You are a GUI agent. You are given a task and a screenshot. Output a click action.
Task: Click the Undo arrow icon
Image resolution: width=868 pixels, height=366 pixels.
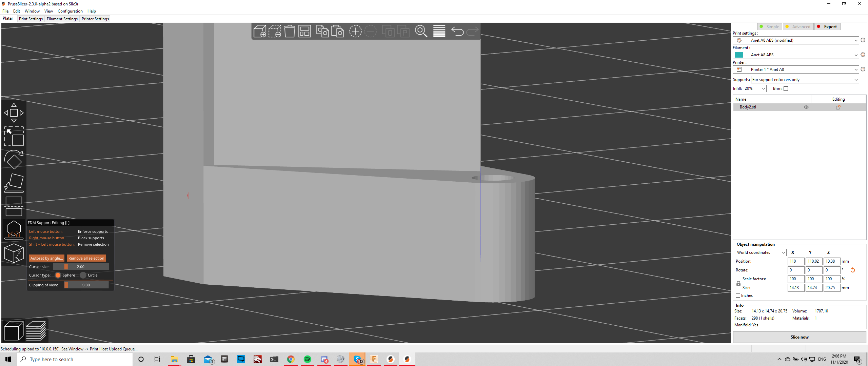(457, 31)
